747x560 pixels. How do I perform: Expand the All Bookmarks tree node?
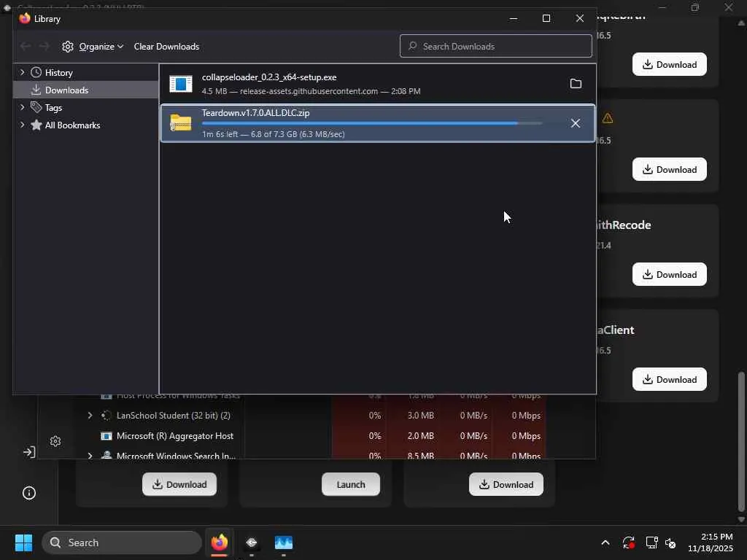coord(22,125)
